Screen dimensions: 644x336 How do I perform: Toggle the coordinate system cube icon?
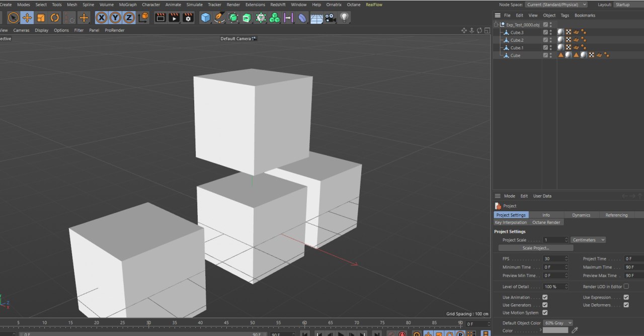click(143, 18)
